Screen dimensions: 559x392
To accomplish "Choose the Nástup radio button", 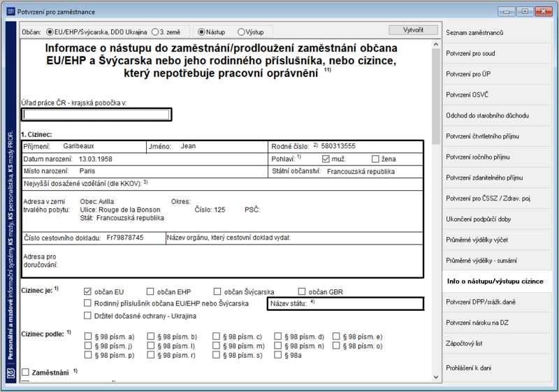I will click(212, 32).
